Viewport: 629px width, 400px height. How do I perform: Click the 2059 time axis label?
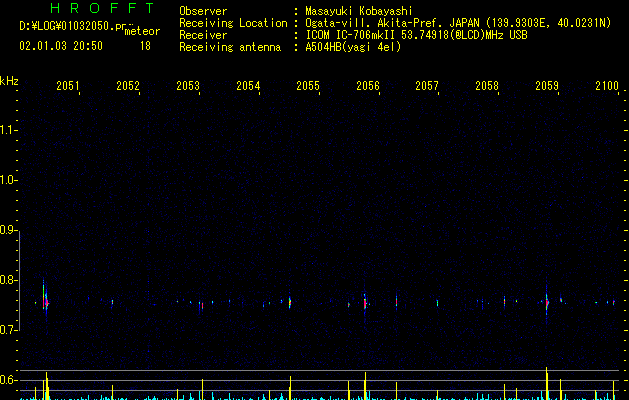(x=547, y=85)
